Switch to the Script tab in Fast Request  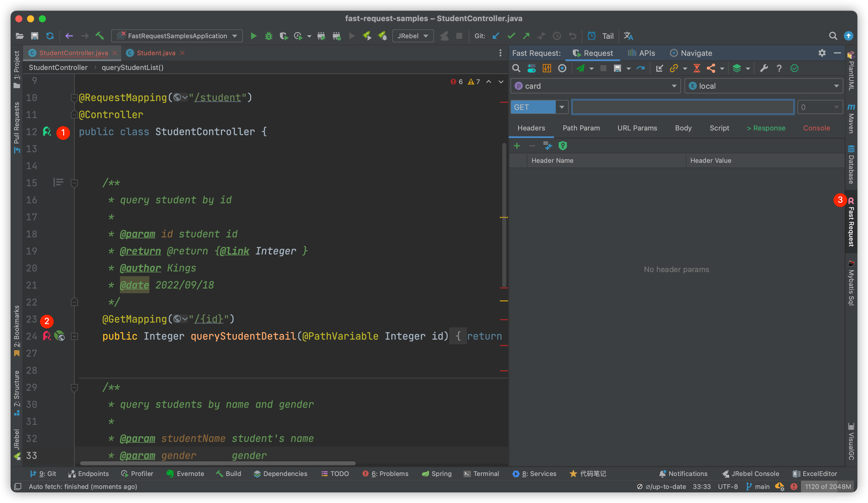719,128
